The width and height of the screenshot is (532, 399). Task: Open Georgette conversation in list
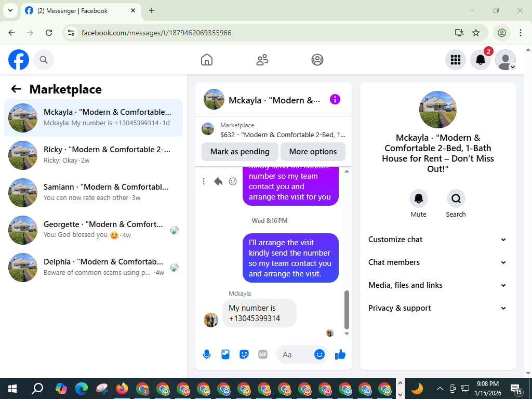pyautogui.click(x=94, y=230)
